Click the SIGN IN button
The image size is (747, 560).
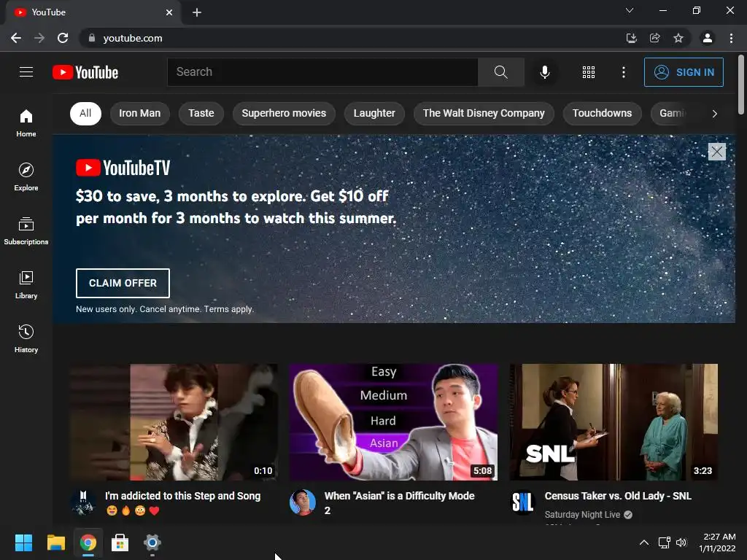(x=684, y=72)
